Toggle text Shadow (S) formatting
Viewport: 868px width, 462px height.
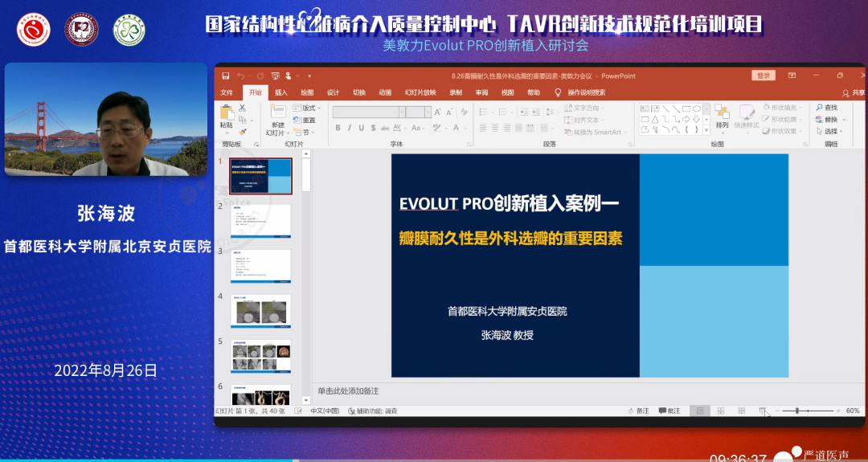coord(373,128)
